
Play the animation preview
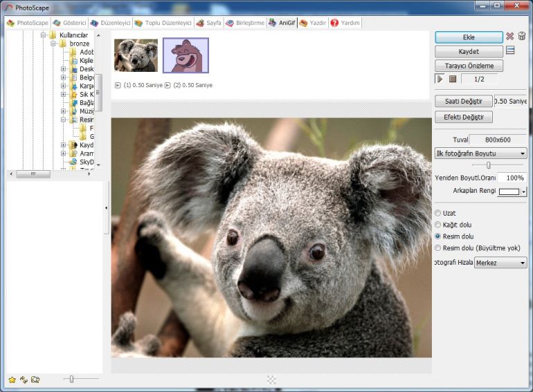(x=440, y=79)
